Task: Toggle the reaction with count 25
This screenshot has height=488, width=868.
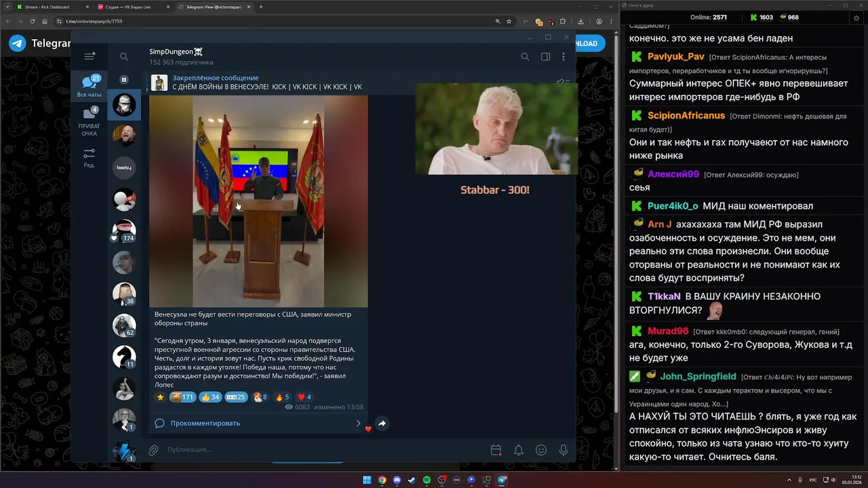Action: (x=236, y=397)
